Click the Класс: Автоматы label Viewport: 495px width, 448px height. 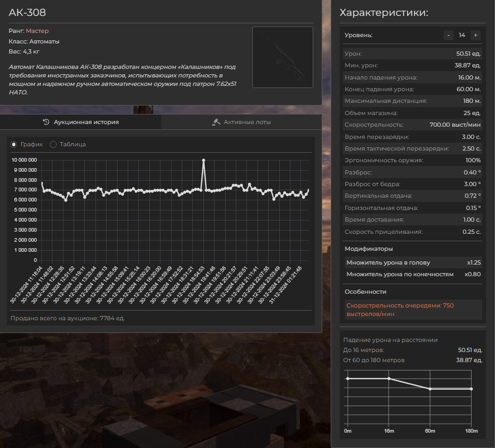coord(34,41)
